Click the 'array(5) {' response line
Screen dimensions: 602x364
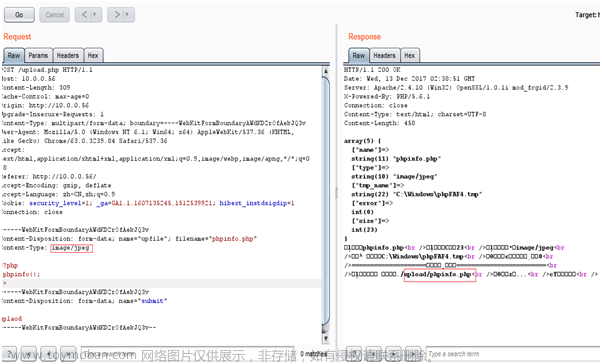[x=362, y=141]
